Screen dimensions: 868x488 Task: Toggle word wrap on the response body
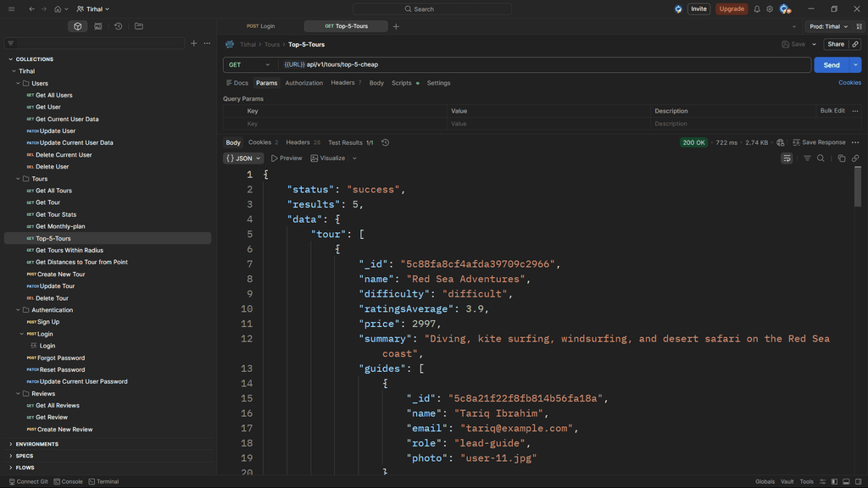(787, 158)
